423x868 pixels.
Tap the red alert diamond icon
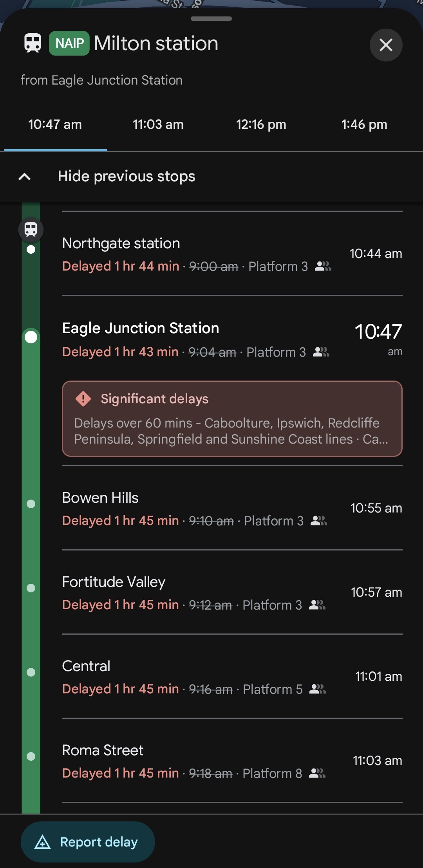click(83, 399)
